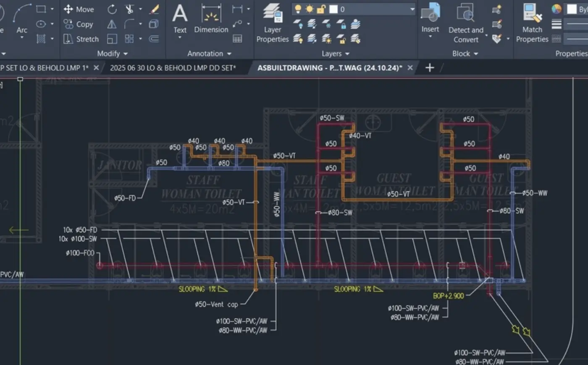Expand the Layers panel flyout
The image size is (588, 365).
[335, 54]
